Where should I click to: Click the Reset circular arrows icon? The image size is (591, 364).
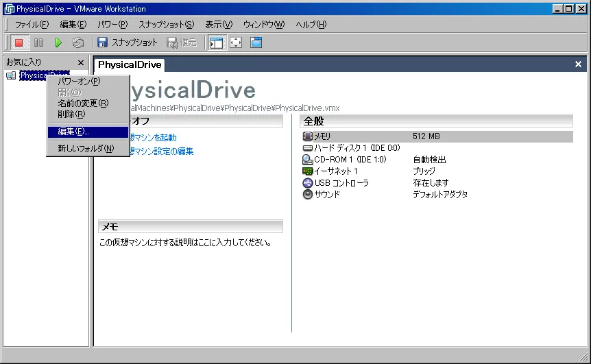coord(78,43)
